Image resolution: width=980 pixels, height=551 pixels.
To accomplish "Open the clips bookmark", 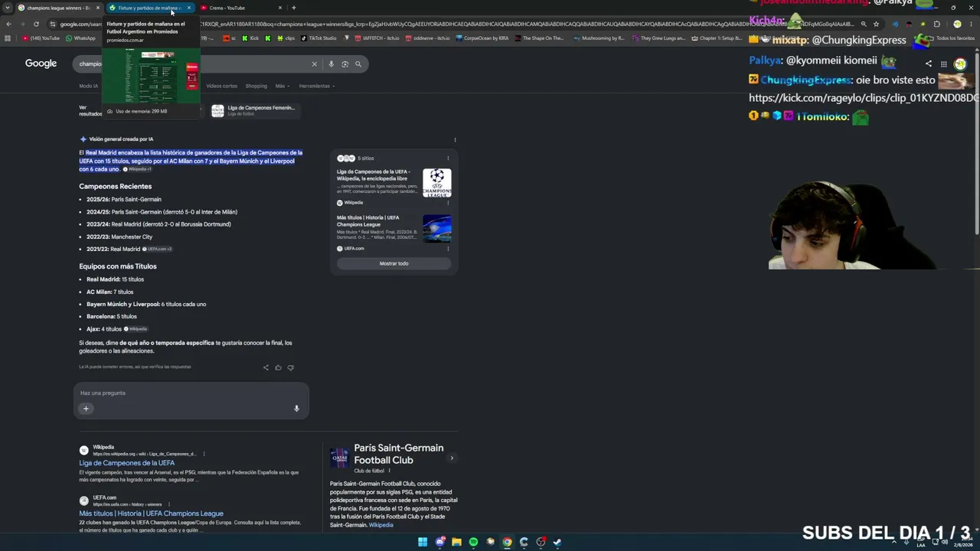I will (x=286, y=38).
